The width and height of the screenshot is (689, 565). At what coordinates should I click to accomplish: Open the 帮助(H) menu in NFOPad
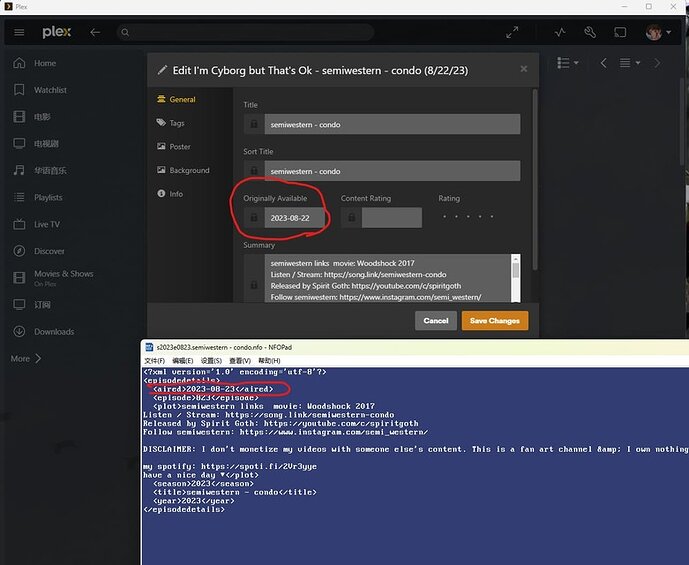tap(269, 361)
